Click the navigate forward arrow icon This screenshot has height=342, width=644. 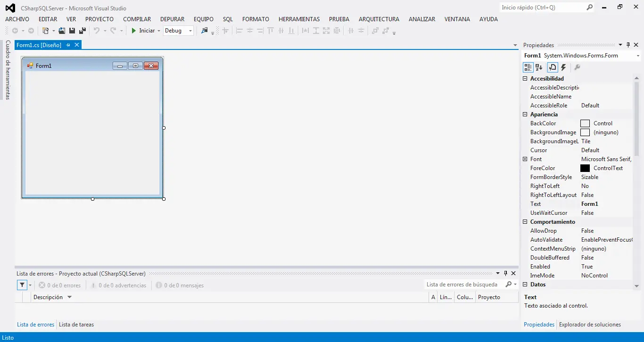31,31
